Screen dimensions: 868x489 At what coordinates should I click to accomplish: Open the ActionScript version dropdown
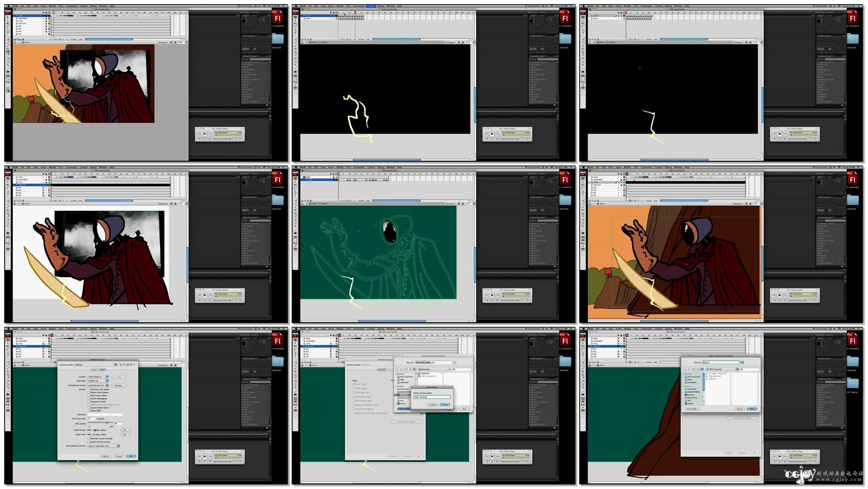click(x=98, y=386)
